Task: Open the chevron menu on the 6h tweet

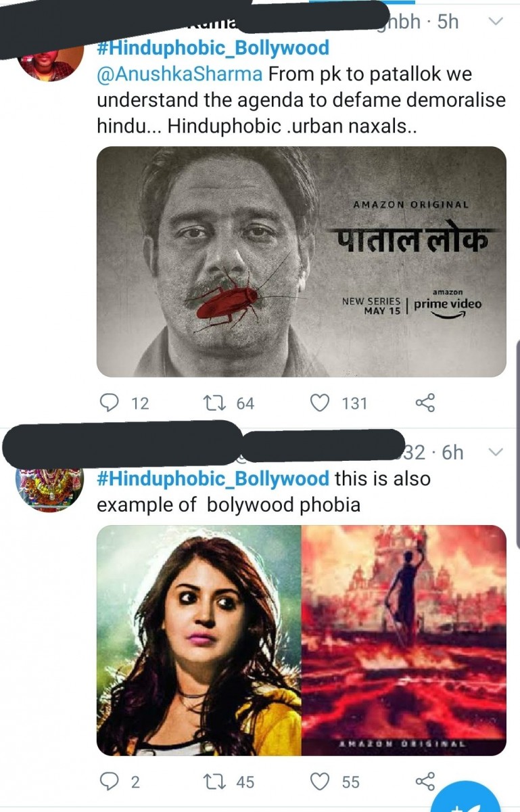Action: coord(496,451)
